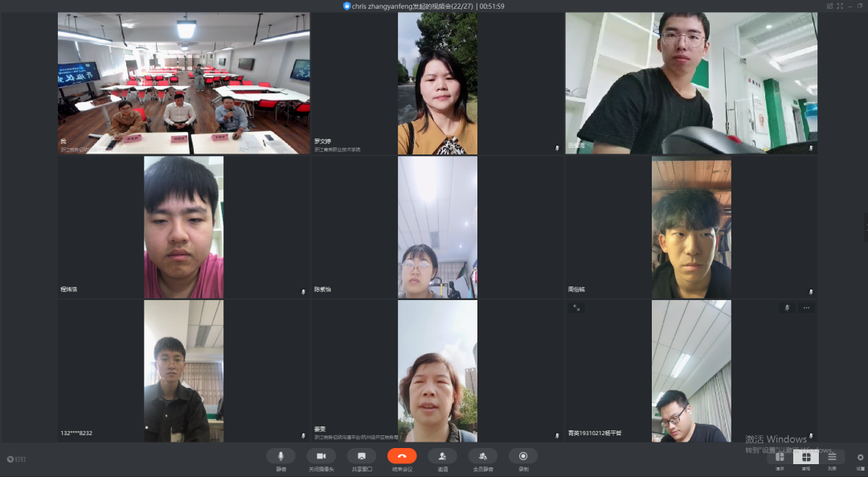This screenshot has width=868, height=477.
Task: Select 罗文婷's video tile
Action: pos(437,83)
